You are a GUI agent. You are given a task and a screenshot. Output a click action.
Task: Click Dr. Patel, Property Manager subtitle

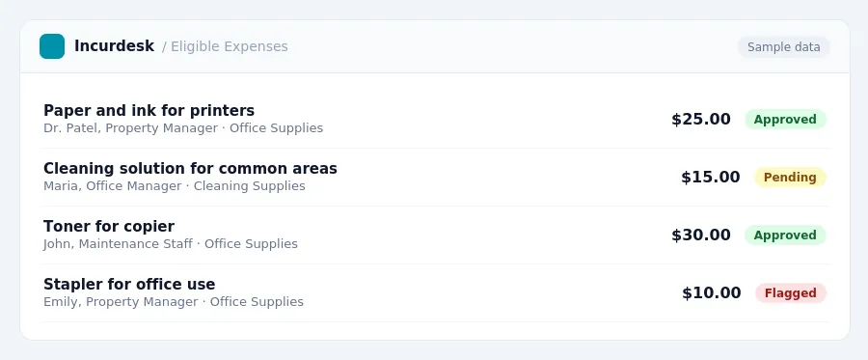[130, 128]
